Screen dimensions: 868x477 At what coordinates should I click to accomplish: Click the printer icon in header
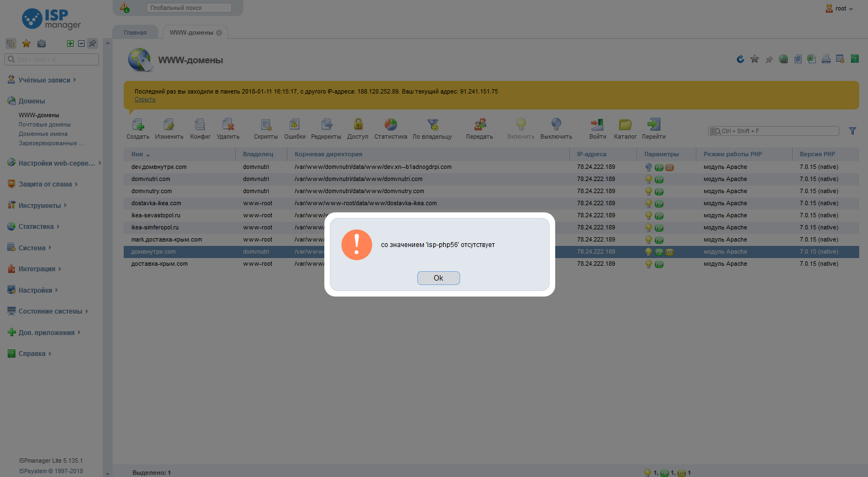tap(826, 59)
